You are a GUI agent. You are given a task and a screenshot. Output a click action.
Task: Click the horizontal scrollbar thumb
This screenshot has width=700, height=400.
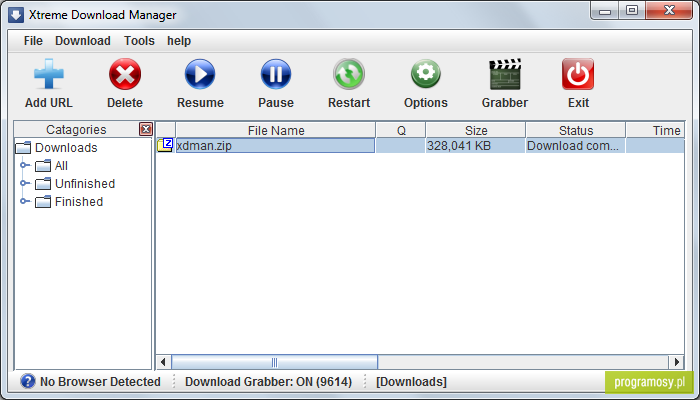click(275, 362)
